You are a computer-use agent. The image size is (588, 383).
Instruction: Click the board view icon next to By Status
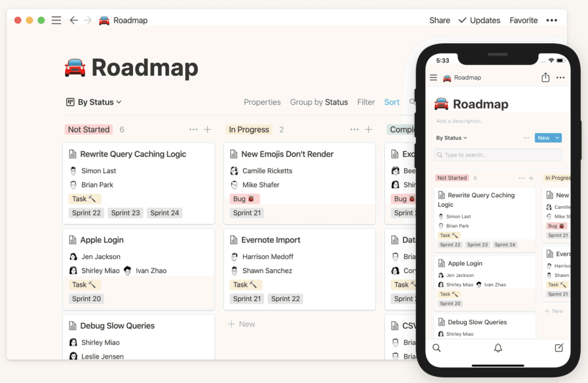pyautogui.click(x=70, y=102)
